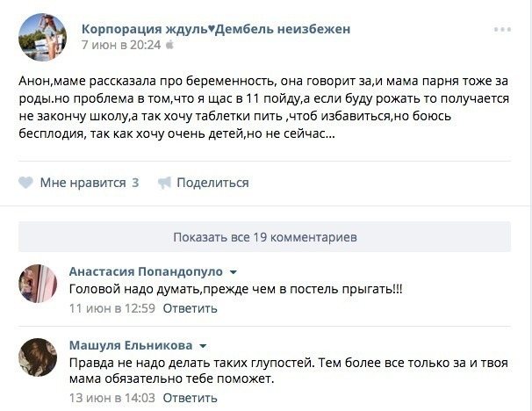This screenshot has width=532, height=411.
Task: Show all 19 comments
Action: (265, 237)
